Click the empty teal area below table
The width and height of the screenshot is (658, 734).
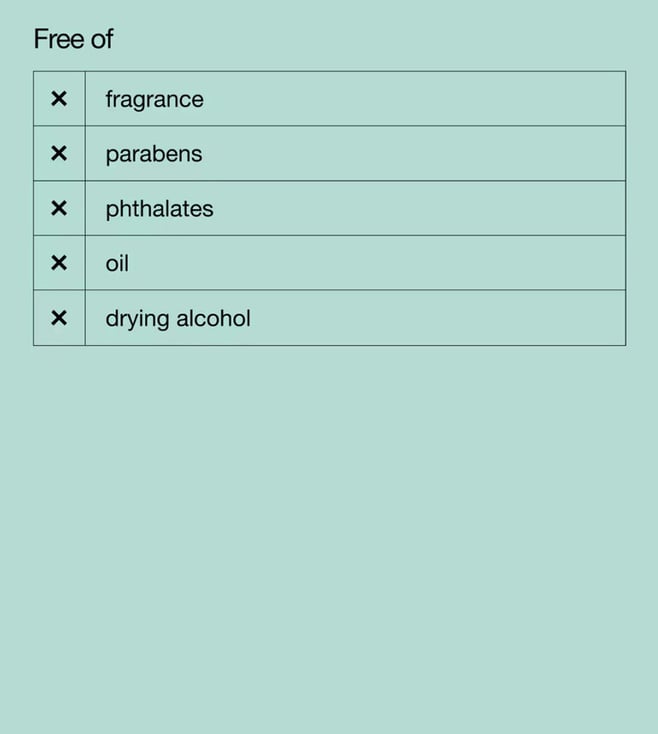coord(329,538)
